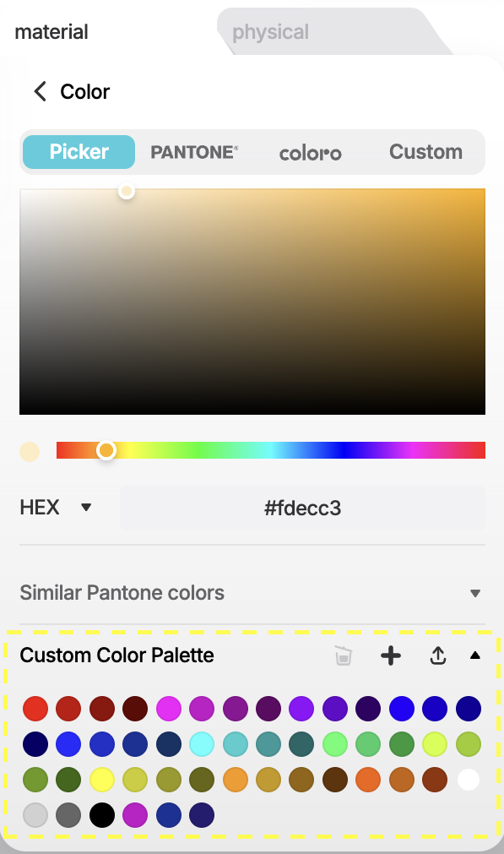Go back using the Color back arrow
This screenshot has width=504, height=854.
tap(39, 91)
